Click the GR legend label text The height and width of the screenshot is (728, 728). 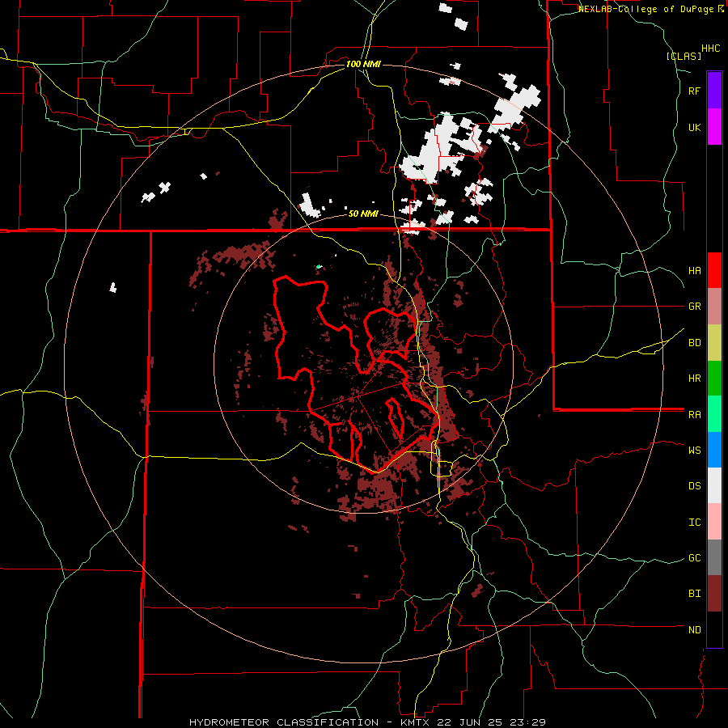(695, 307)
